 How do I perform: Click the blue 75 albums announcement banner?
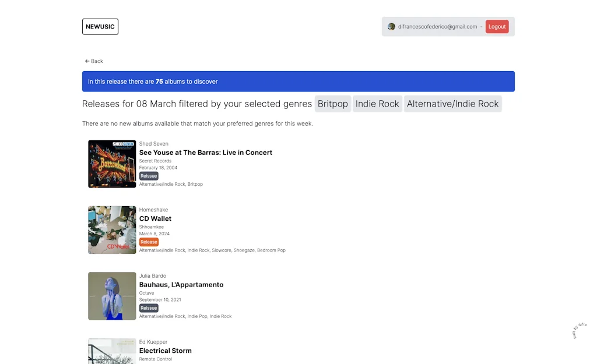pyautogui.click(x=298, y=81)
